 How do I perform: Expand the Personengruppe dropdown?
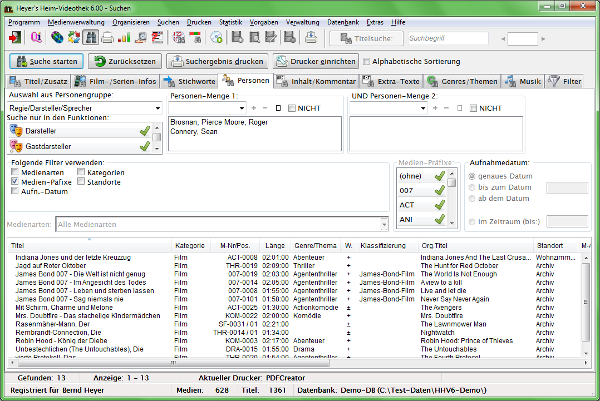pos(158,107)
